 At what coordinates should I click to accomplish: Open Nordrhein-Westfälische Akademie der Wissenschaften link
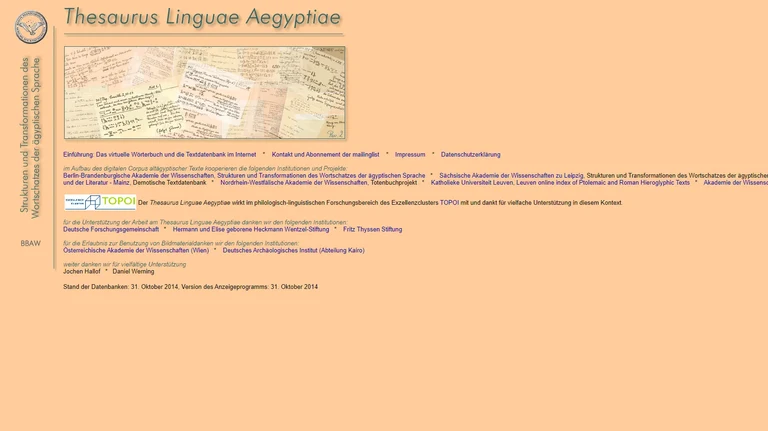[x=294, y=183]
